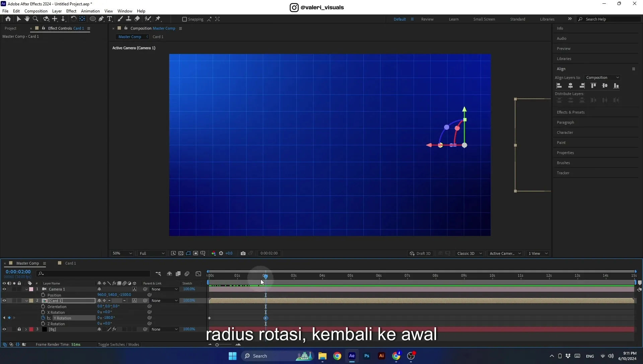Image resolution: width=643 pixels, height=364 pixels.
Task: Unlock the Bg layer
Action: pyautogui.click(x=19, y=330)
